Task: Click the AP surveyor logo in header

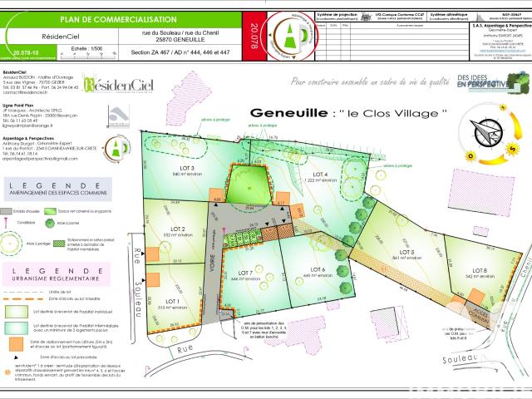Action: (x=291, y=36)
